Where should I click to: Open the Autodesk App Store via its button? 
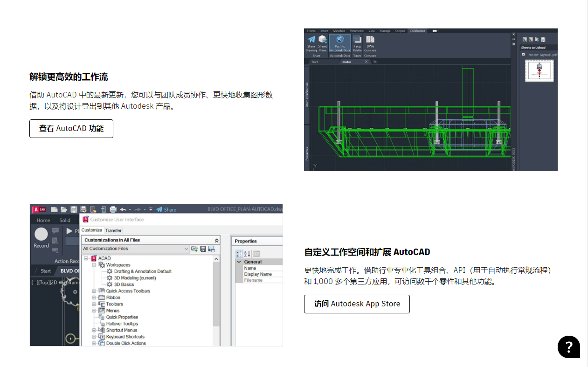[357, 304]
